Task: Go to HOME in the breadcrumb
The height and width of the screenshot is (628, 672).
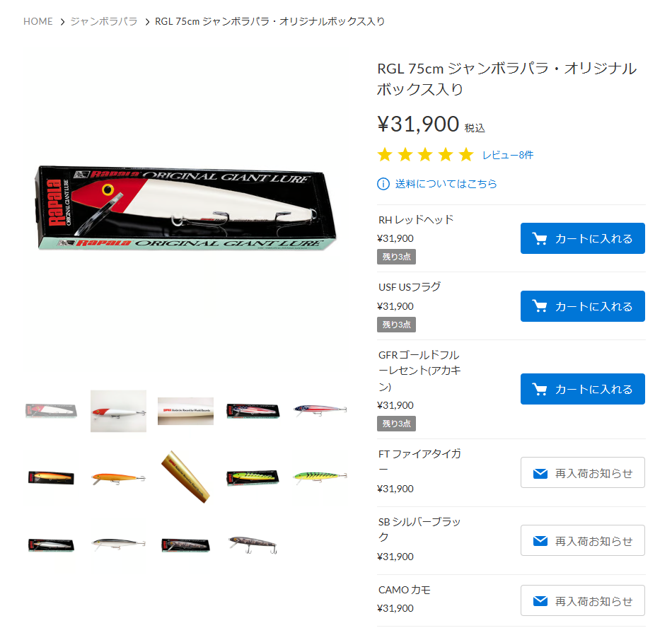Action: click(x=37, y=21)
